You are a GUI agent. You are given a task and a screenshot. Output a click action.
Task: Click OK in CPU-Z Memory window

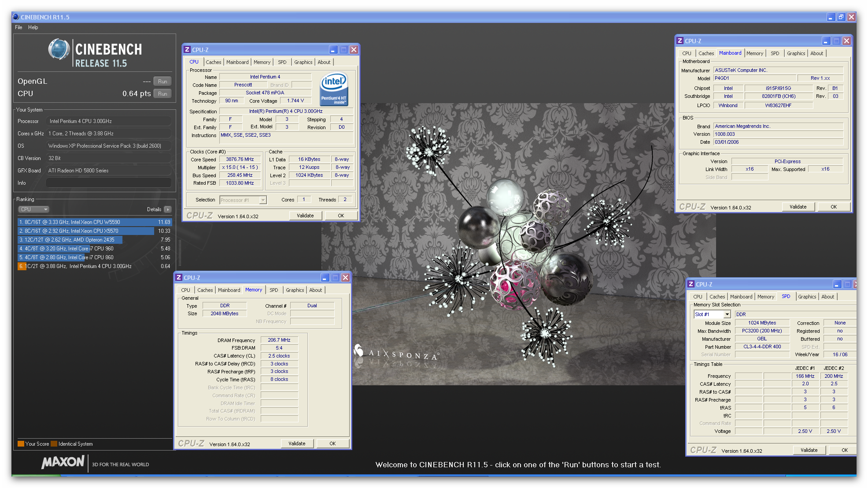point(332,443)
